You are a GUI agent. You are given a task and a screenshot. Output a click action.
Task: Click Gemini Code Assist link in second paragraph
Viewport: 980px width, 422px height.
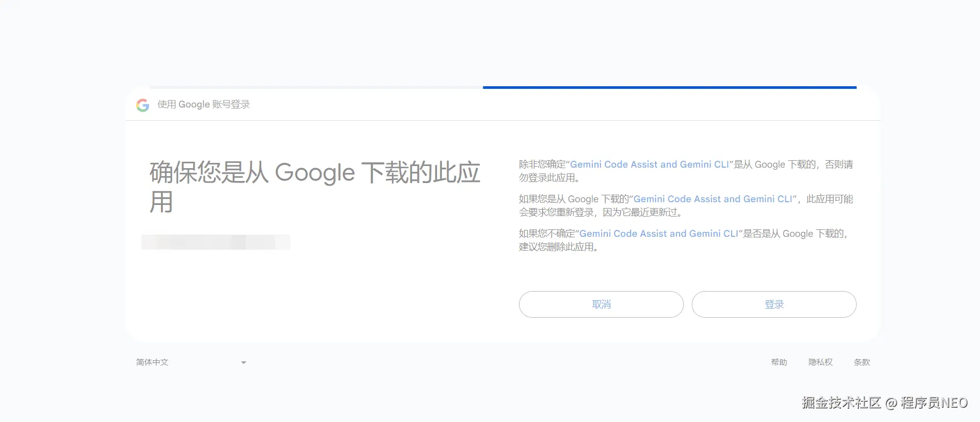713,199
